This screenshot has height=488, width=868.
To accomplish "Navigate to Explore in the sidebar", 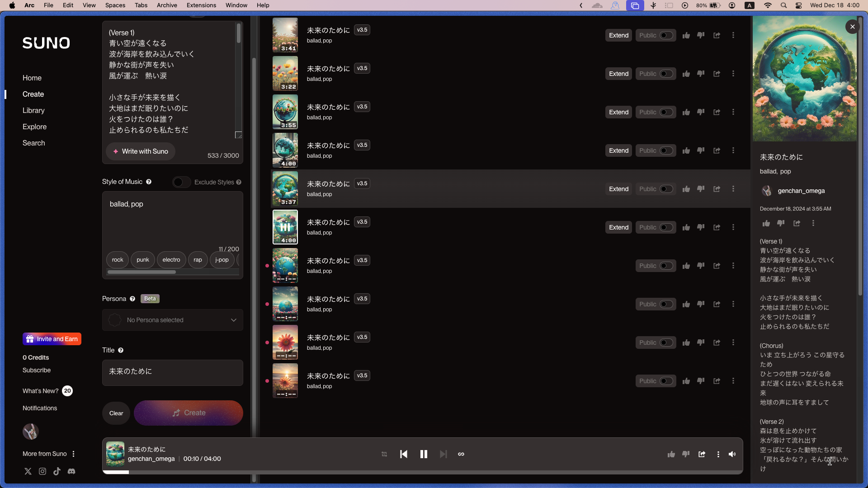I will click(x=34, y=127).
